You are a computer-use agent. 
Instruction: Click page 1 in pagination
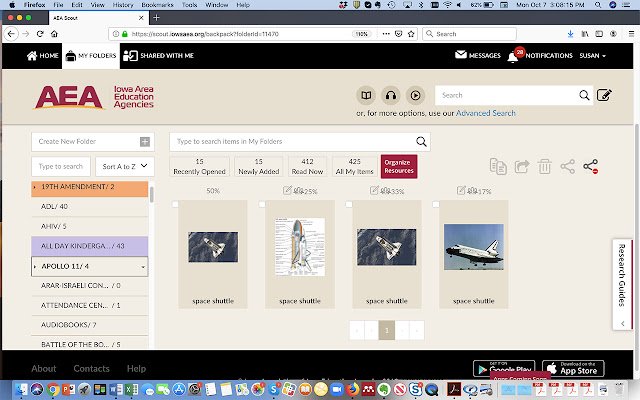(387, 330)
